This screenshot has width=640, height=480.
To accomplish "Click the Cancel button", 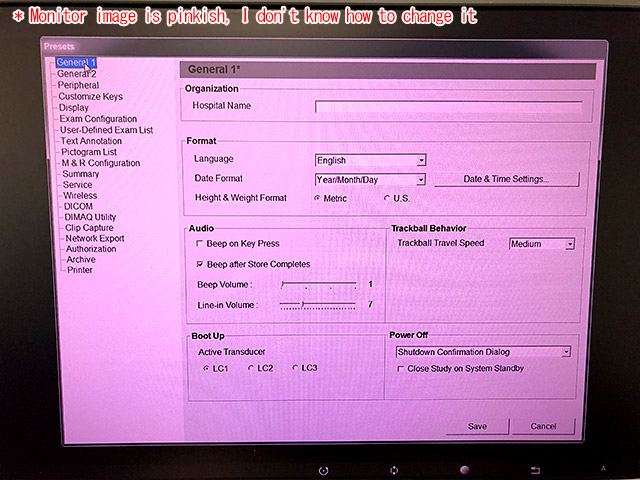I will pyautogui.click(x=544, y=427).
